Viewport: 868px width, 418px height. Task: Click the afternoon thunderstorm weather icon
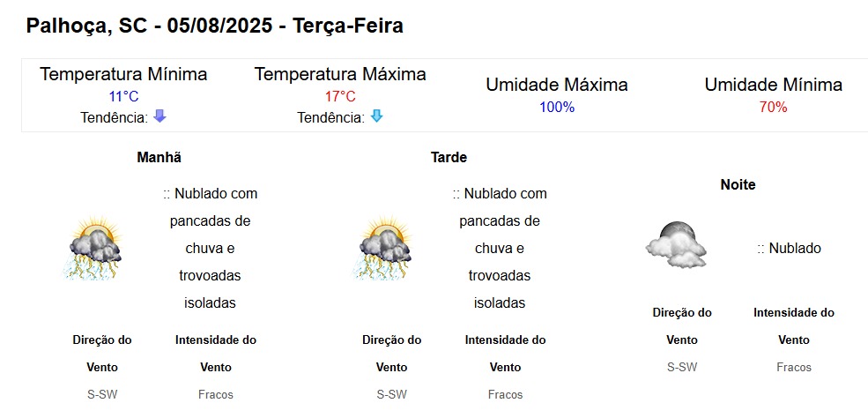point(382,248)
